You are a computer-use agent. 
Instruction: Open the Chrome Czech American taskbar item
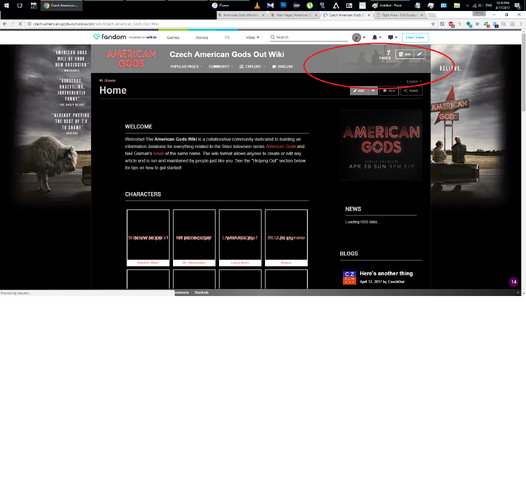[61, 5]
